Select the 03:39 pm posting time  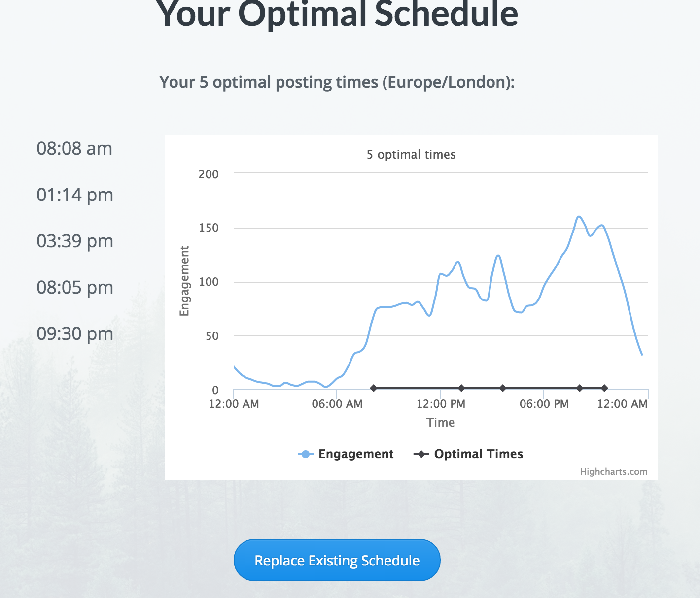75,241
